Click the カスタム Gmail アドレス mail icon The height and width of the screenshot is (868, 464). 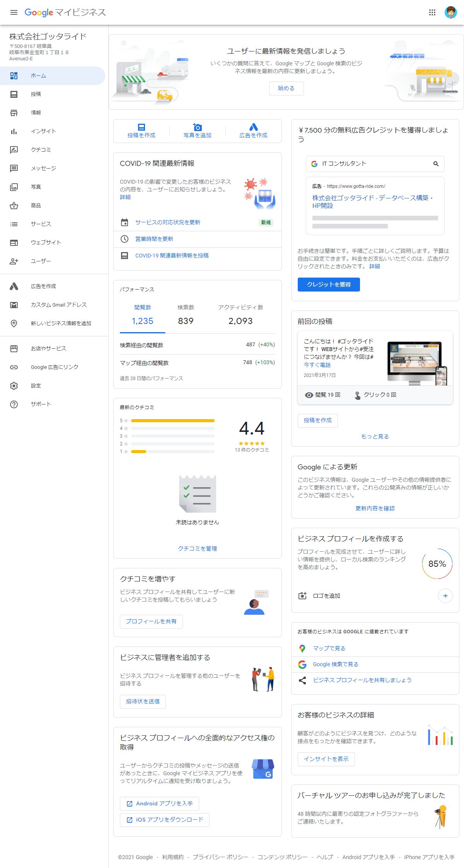(x=14, y=305)
